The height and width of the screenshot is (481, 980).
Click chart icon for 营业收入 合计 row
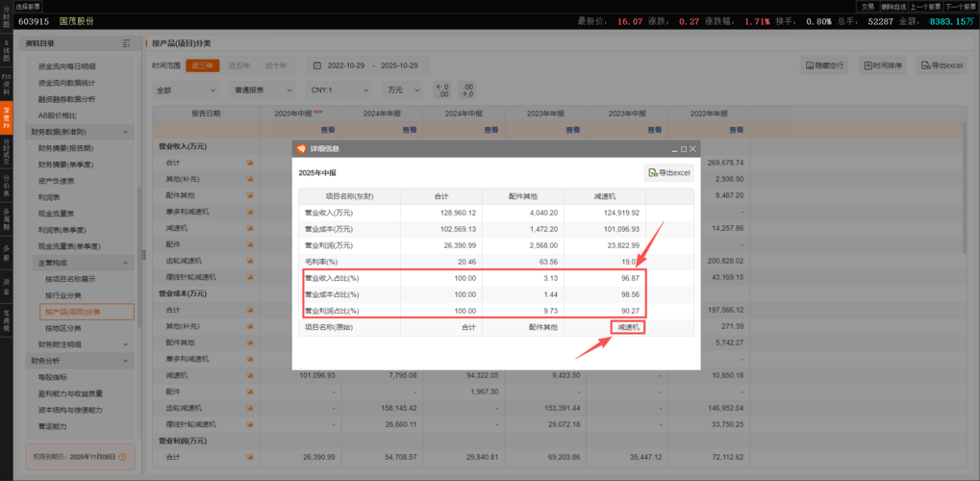pyautogui.click(x=250, y=163)
